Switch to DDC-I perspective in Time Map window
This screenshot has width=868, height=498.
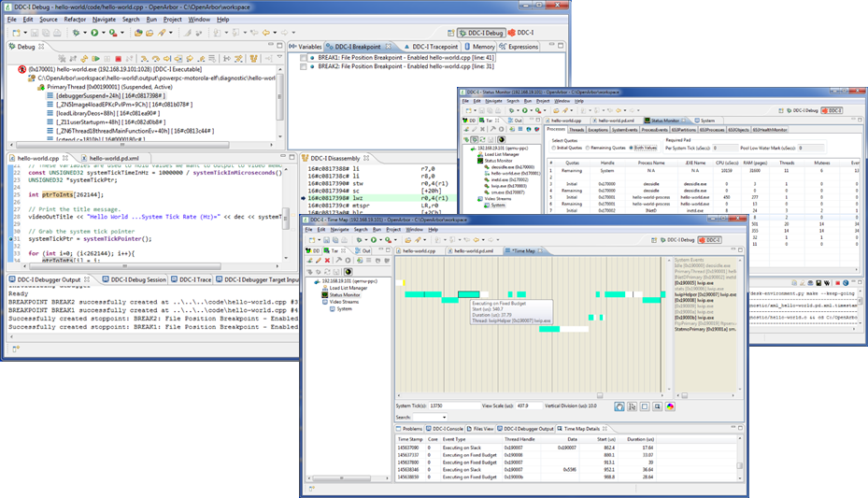coord(710,239)
